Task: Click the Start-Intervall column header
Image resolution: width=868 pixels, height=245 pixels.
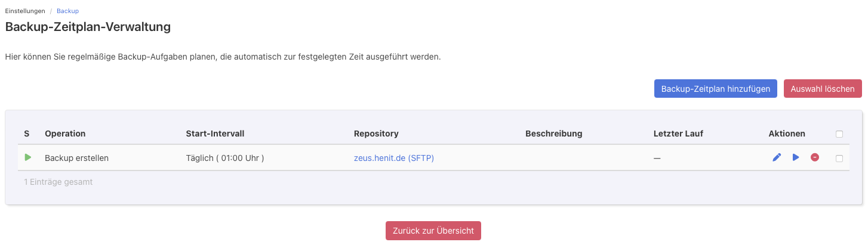Action: [215, 134]
